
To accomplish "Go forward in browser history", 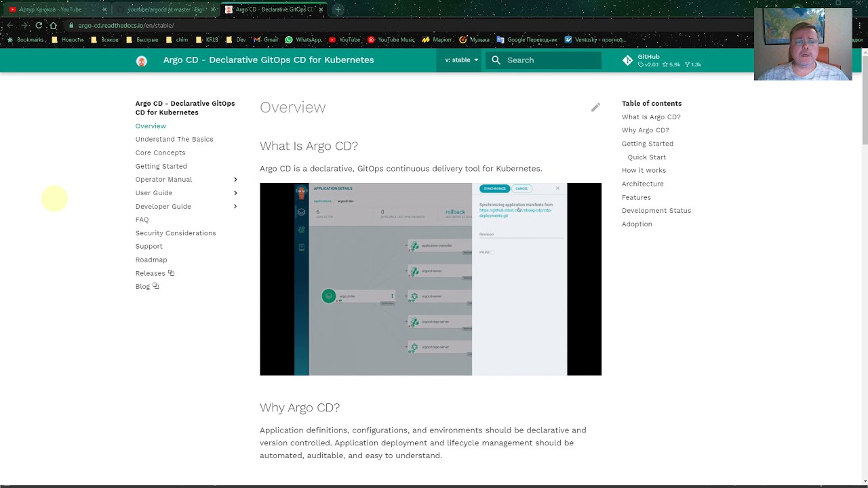I will click(24, 25).
